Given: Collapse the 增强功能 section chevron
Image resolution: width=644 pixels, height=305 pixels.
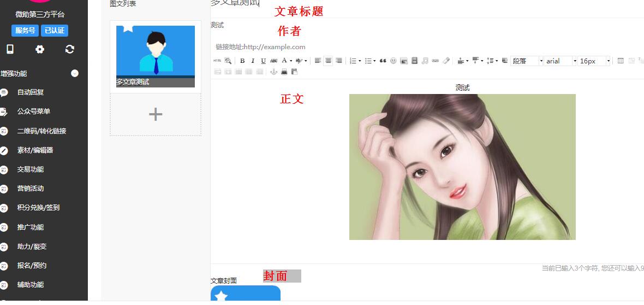Looking at the screenshot, I should (x=75, y=73).
